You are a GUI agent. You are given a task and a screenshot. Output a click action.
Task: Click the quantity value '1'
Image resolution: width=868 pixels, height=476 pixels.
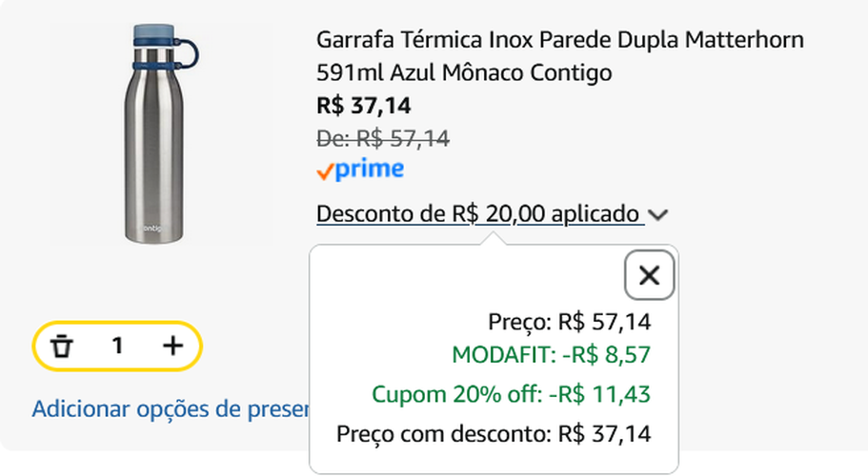pos(117,346)
